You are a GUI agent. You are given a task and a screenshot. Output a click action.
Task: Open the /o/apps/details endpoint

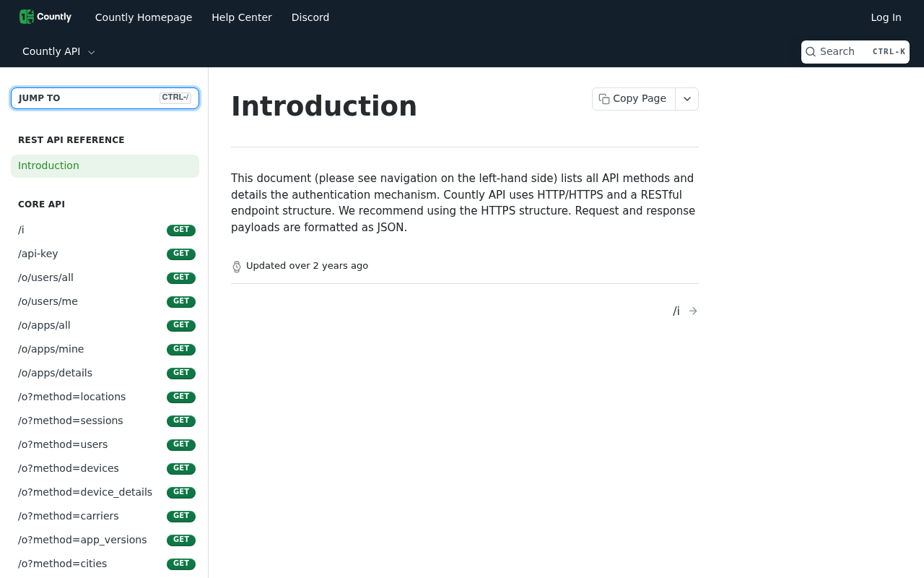[105, 373]
